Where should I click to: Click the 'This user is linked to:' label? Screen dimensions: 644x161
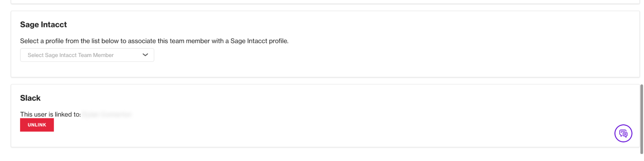tap(50, 114)
